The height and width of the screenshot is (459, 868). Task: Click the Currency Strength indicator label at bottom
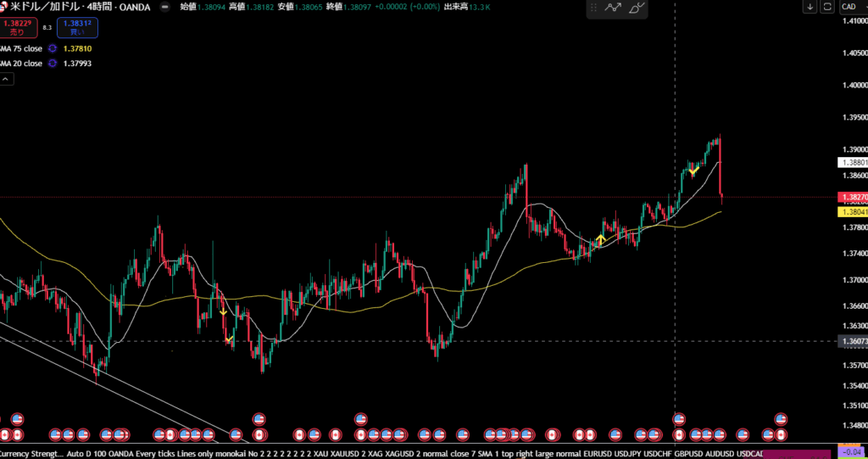32,454
